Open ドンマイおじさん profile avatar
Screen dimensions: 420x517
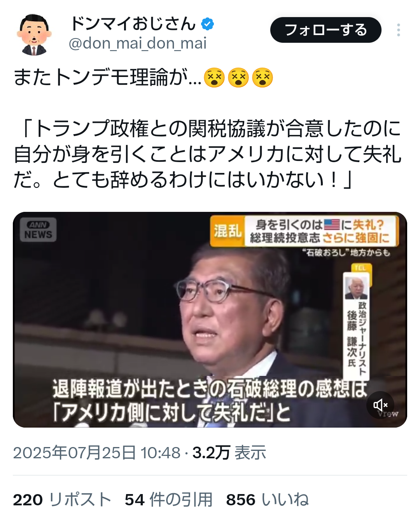pos(34,34)
